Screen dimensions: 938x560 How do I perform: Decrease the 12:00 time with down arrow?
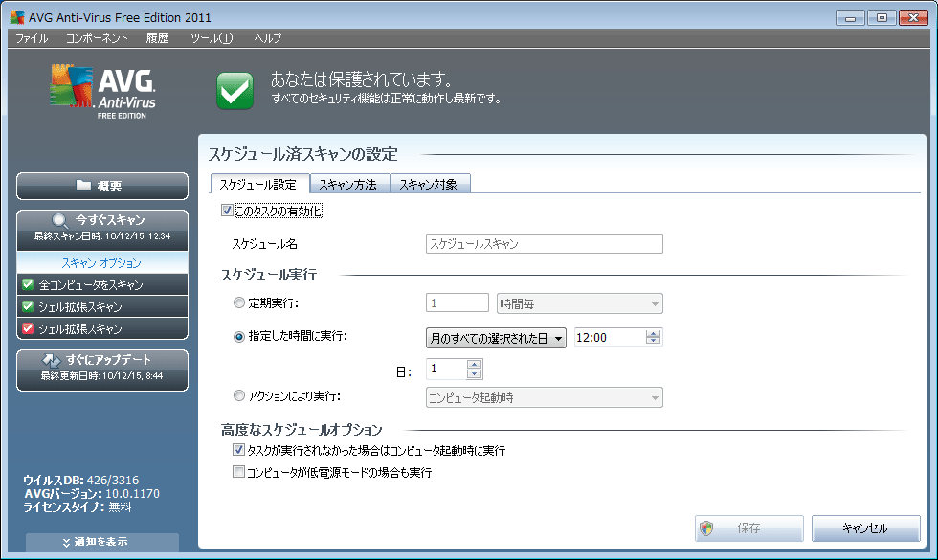point(653,341)
